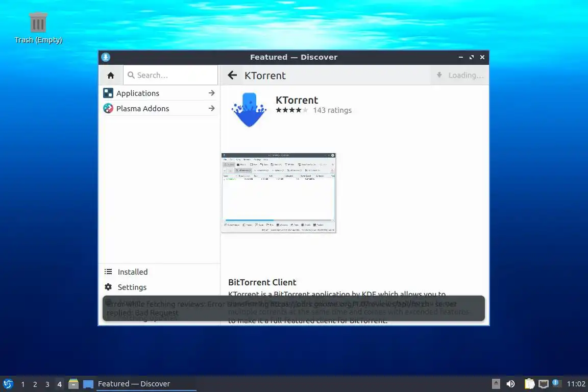Open the update notifier tray icon
Viewport: 588px width, 392px height.
[x=556, y=383]
